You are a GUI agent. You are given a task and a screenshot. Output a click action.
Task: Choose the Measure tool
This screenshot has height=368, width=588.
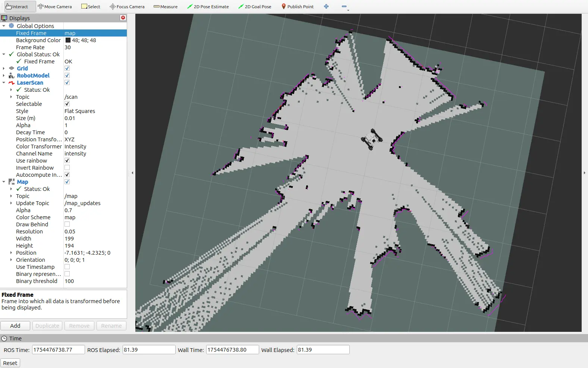165,7
